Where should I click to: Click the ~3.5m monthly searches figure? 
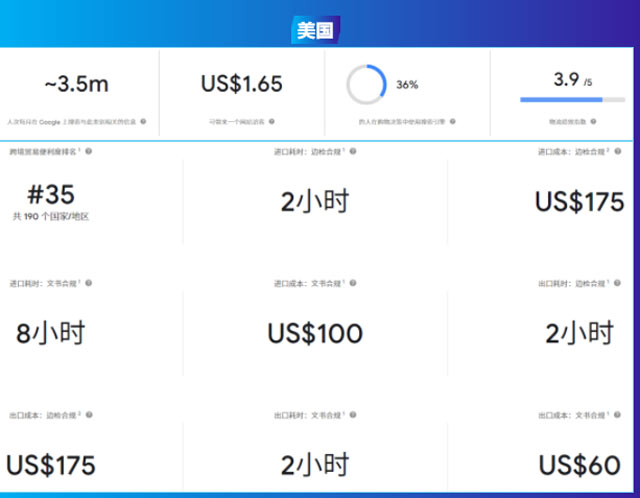tap(77, 84)
